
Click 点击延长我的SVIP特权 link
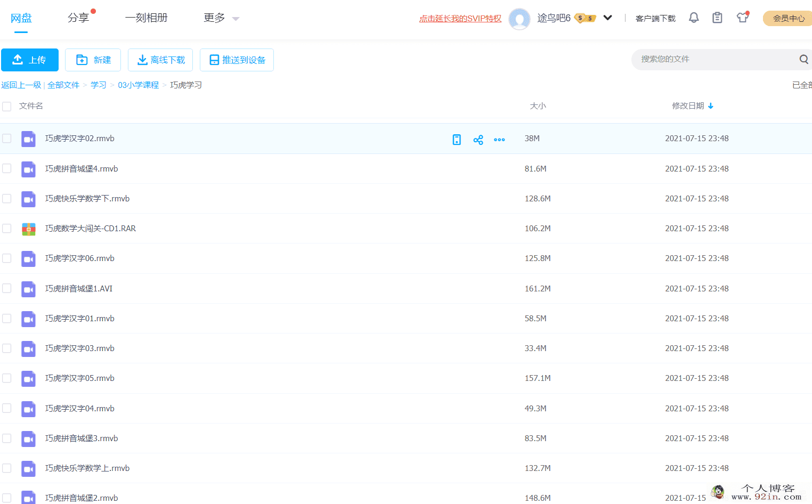pos(460,19)
